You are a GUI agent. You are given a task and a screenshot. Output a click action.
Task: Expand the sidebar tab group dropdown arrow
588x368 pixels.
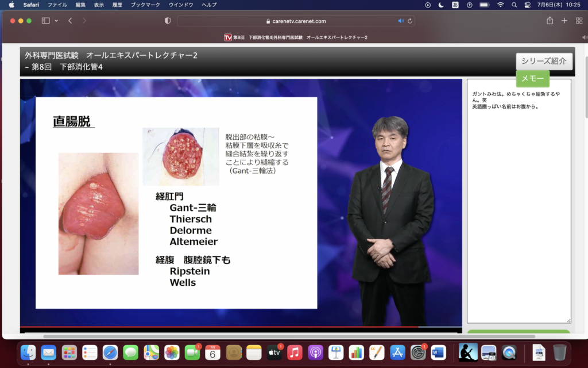(56, 21)
